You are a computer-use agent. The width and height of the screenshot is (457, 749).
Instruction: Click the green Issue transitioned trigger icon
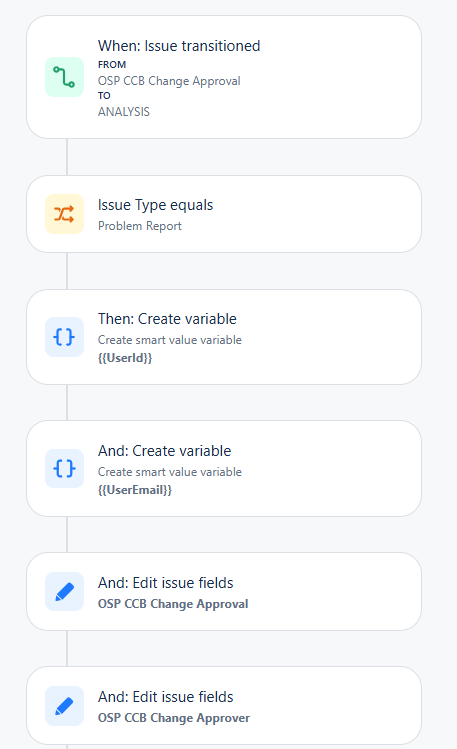[x=64, y=77]
